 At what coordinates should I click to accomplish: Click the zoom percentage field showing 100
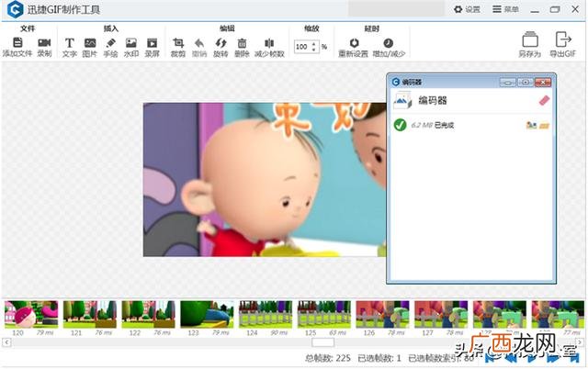click(302, 47)
